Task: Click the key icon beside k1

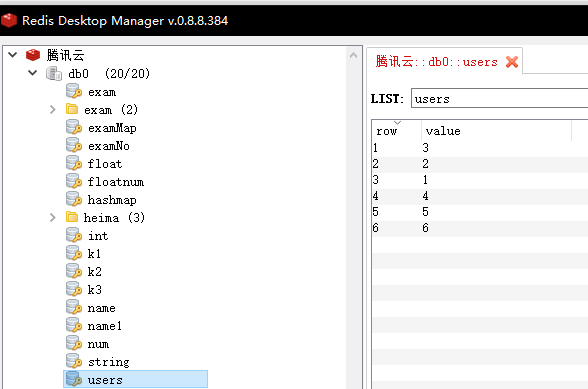Action: (x=74, y=253)
